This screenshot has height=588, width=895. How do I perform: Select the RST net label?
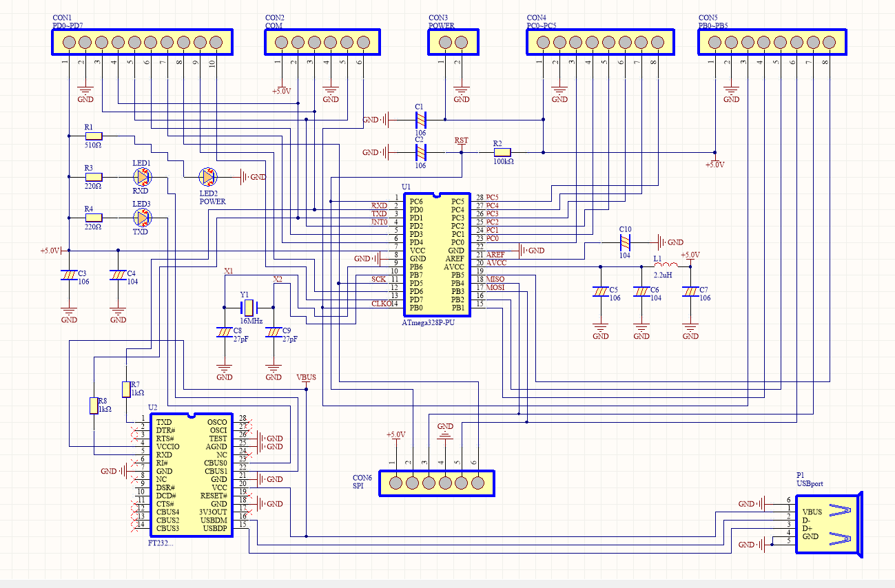point(461,140)
